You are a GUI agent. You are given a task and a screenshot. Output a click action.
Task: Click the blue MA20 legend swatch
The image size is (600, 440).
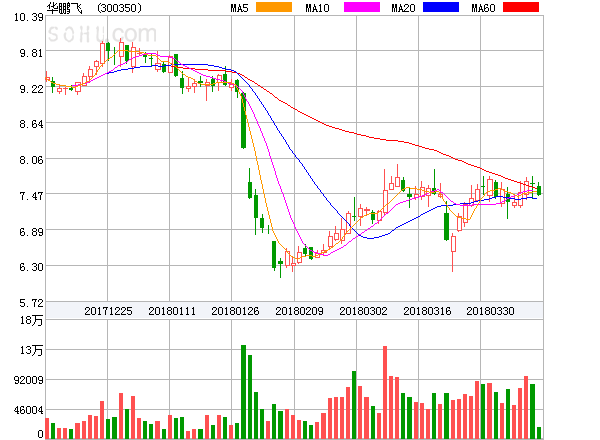(441, 7)
